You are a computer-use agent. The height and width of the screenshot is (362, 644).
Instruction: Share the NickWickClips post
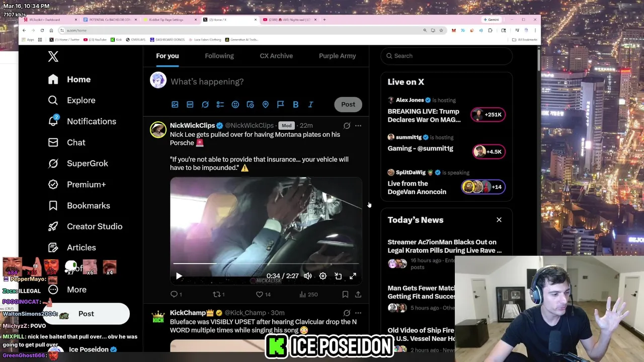[358, 295]
